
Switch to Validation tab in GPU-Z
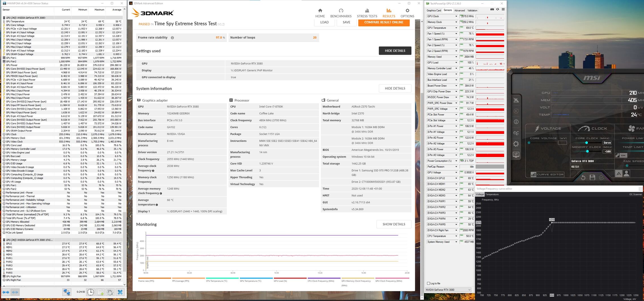[472, 10]
